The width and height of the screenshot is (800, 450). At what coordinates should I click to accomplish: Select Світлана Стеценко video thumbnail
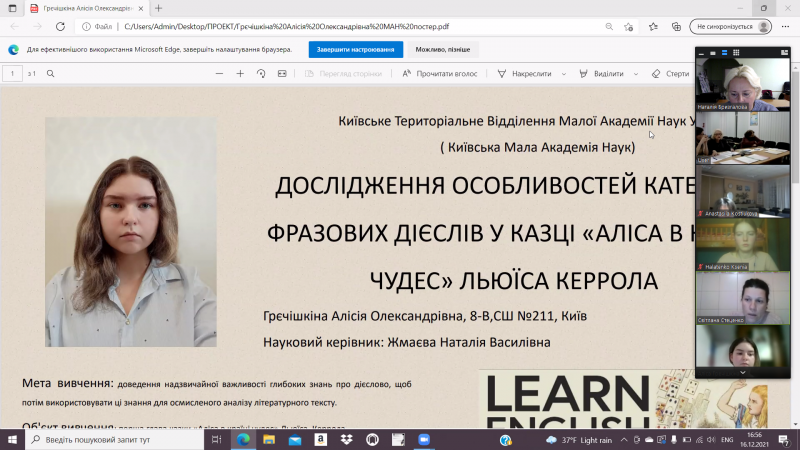pyautogui.click(x=743, y=297)
